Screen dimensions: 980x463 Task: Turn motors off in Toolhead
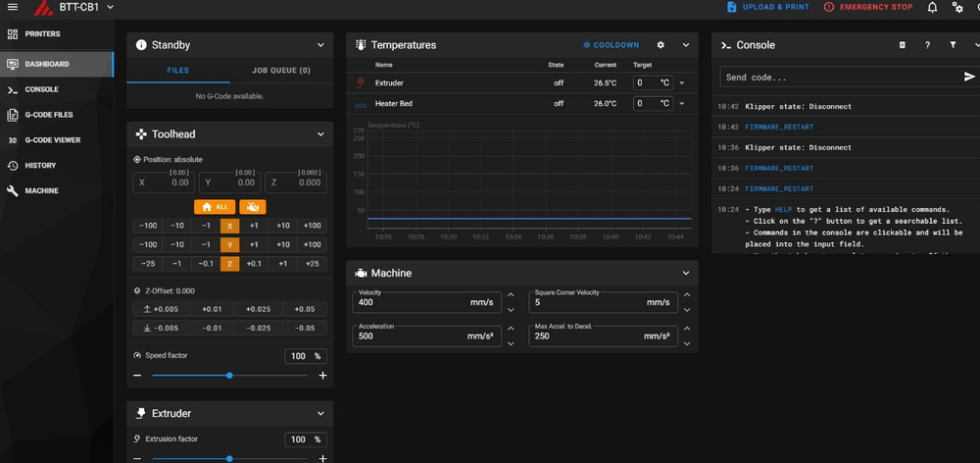click(x=253, y=207)
